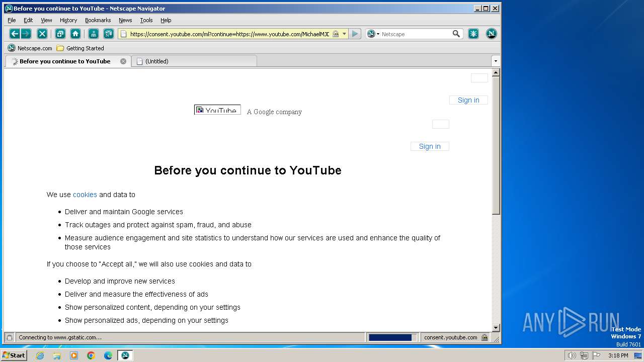Click the person icon in the toolbar
The image size is (644, 362).
click(93, 34)
